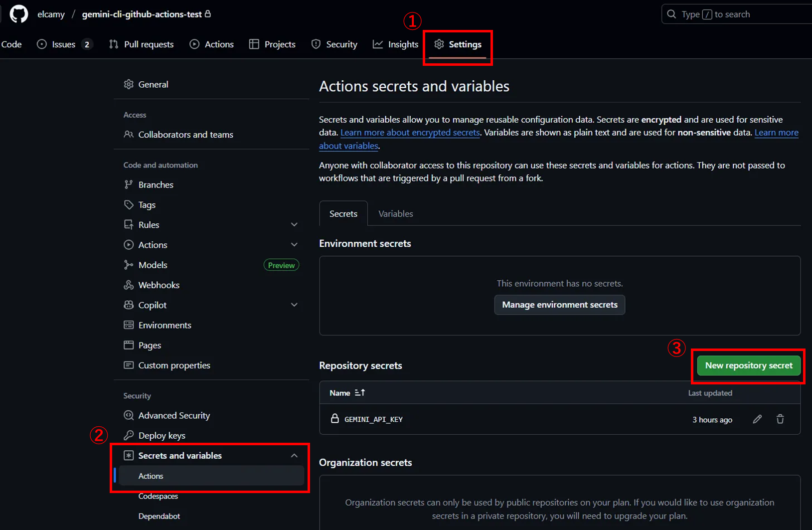The height and width of the screenshot is (530, 812).
Task: Click the pencil edit icon for GEMINI_API_KEY
Action: point(757,419)
